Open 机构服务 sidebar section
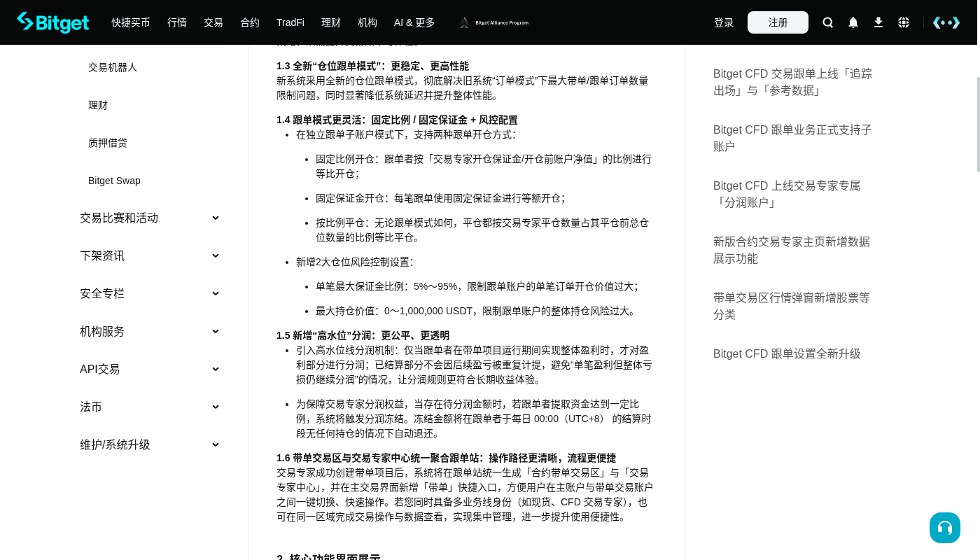 (x=102, y=331)
